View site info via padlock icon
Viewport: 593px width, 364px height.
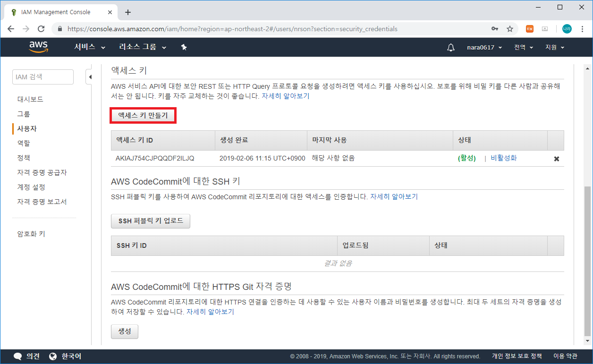(x=59, y=29)
